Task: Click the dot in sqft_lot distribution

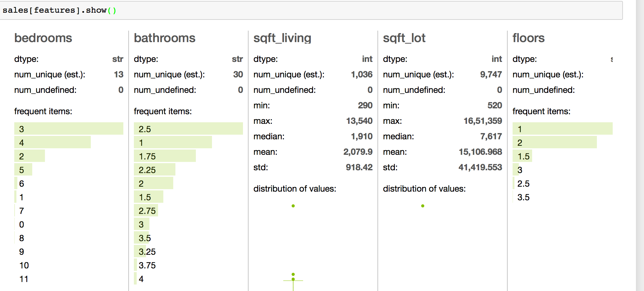Action: [423, 206]
